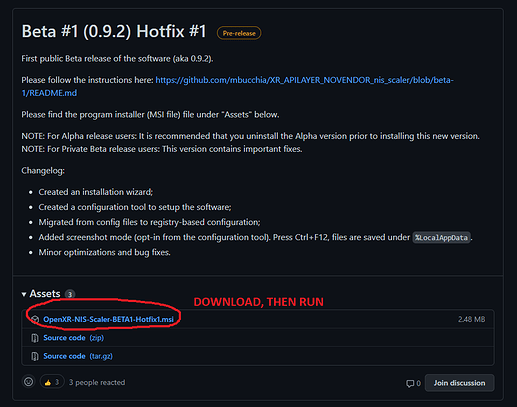The image size is (517, 407).
Task: Click the Join discussion button
Action: click(x=459, y=383)
